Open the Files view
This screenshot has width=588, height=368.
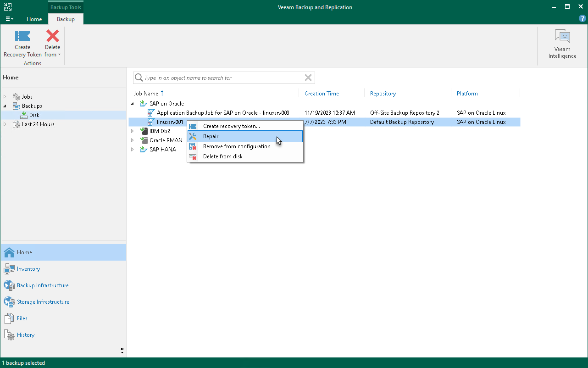[63, 318]
